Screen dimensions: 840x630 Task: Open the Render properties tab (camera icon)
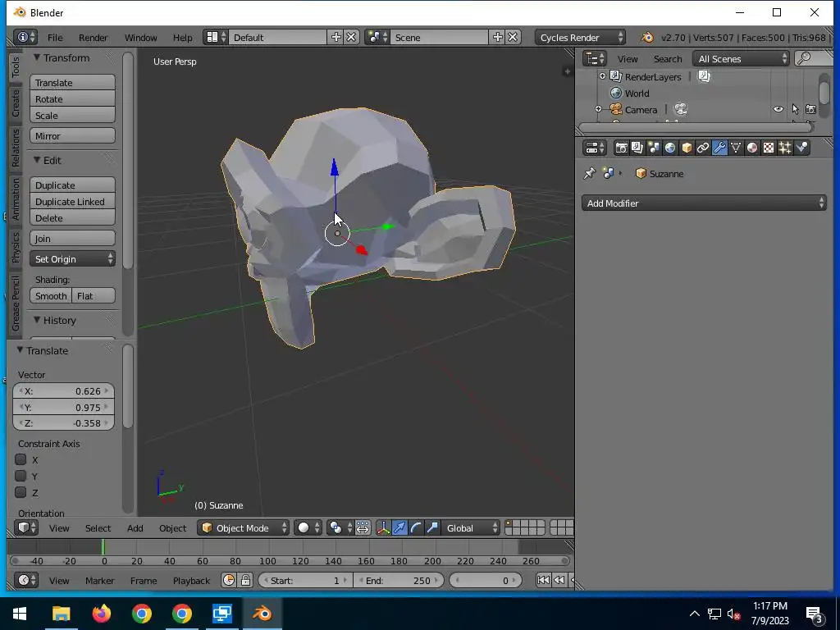coord(622,148)
